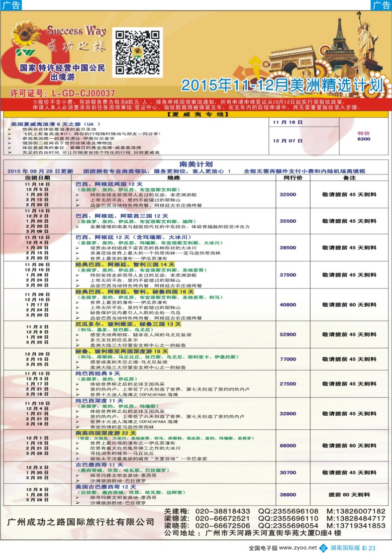392x553 pixels.
Task: Click the license number L-GD-CJ00037
Action: pyautogui.click(x=83, y=93)
